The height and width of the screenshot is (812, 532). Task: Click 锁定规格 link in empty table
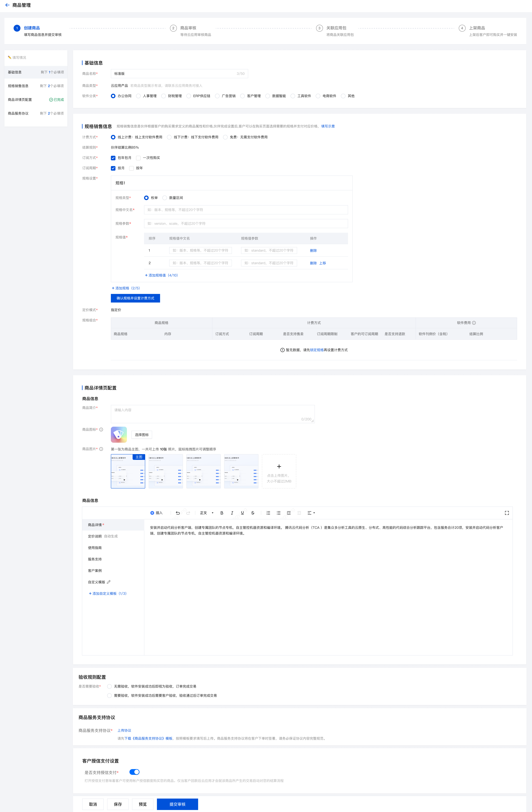point(317,350)
